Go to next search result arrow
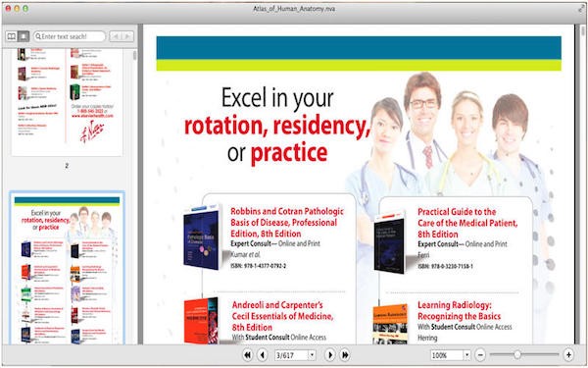588x368 pixels. (127, 36)
